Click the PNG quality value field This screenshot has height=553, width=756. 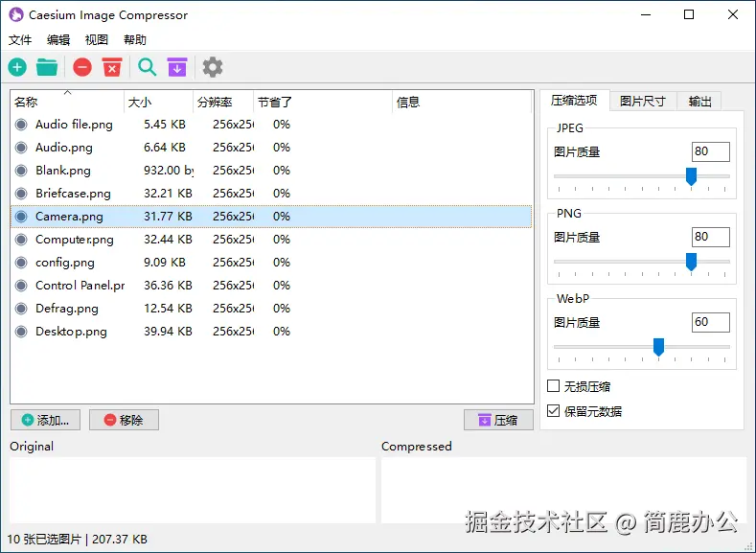coord(711,238)
